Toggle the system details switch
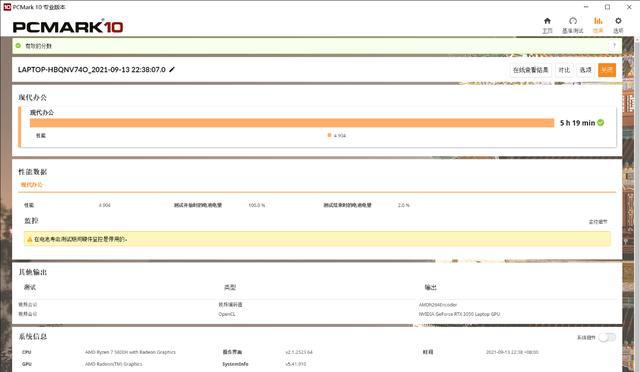 pos(607,337)
